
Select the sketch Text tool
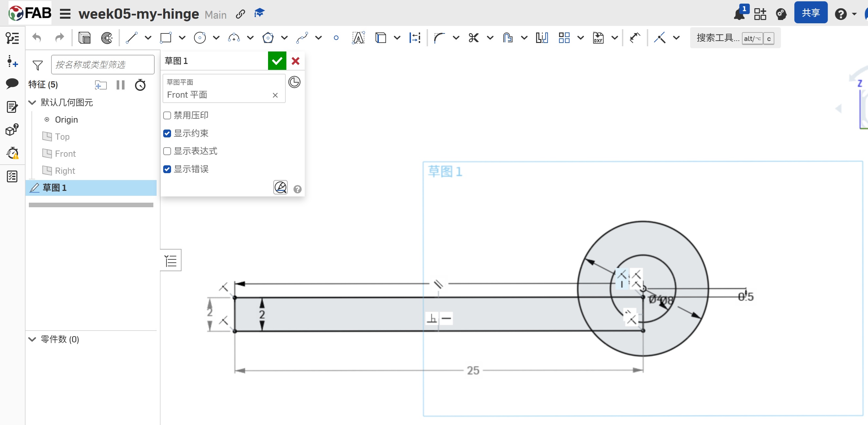tap(358, 38)
